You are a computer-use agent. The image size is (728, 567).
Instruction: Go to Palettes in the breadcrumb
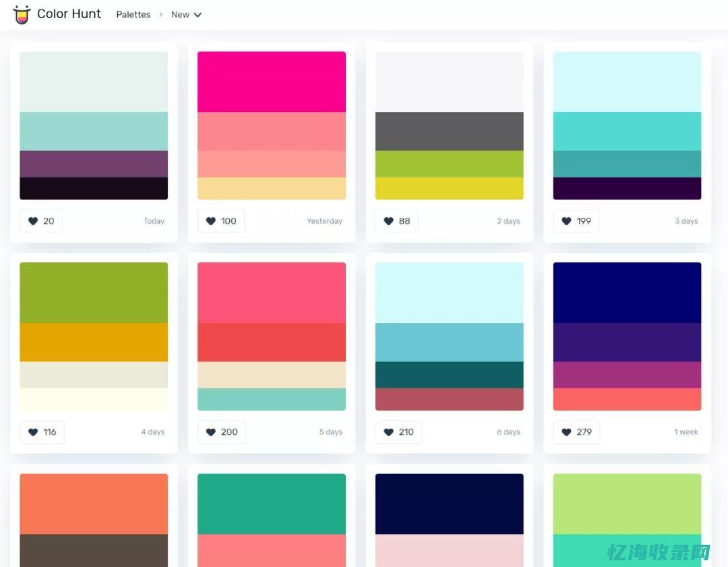[133, 15]
